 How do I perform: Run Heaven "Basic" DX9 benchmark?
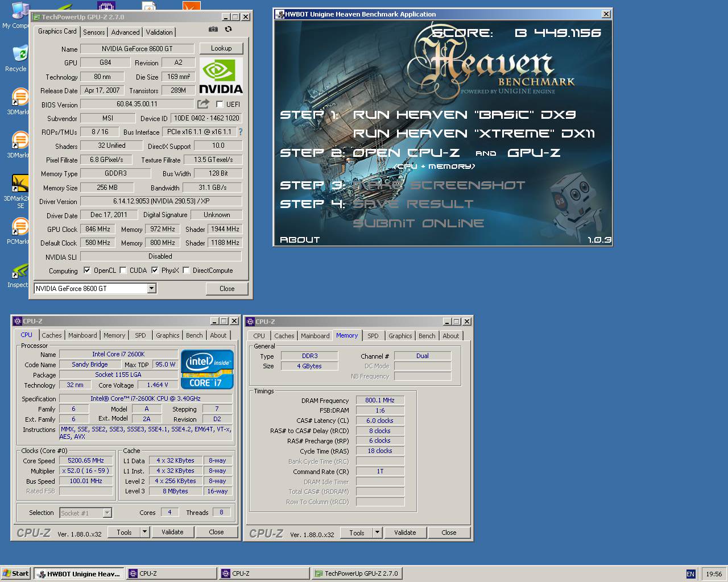click(465, 115)
